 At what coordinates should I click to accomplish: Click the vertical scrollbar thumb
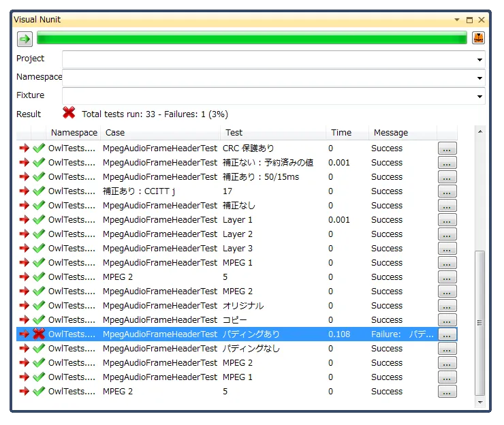(x=480, y=323)
